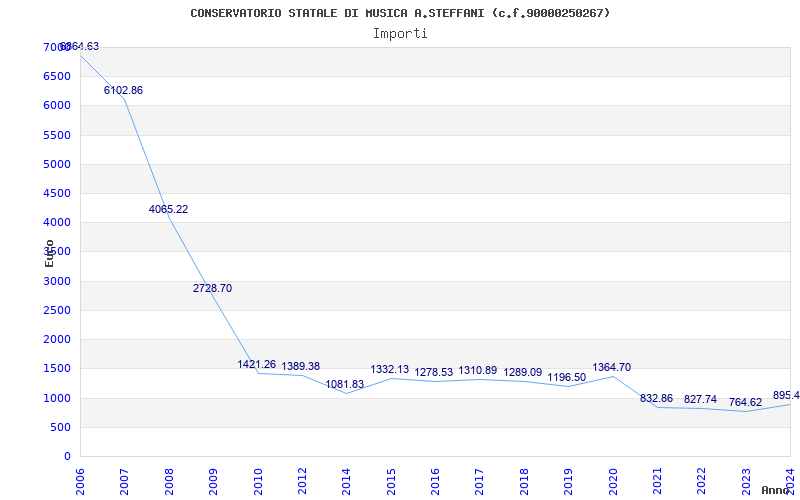Click the 2017 x-axis year label
This screenshot has height=500, width=800.
[480, 481]
